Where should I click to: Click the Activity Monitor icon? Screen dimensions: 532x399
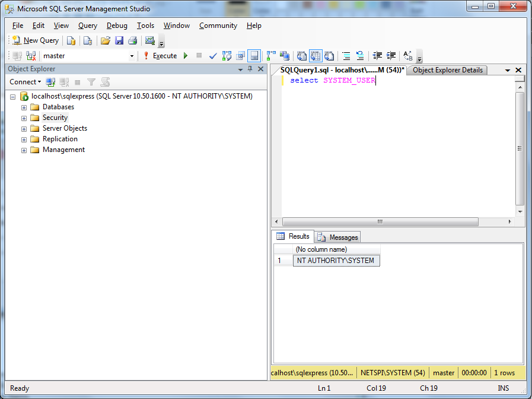pyautogui.click(x=150, y=40)
